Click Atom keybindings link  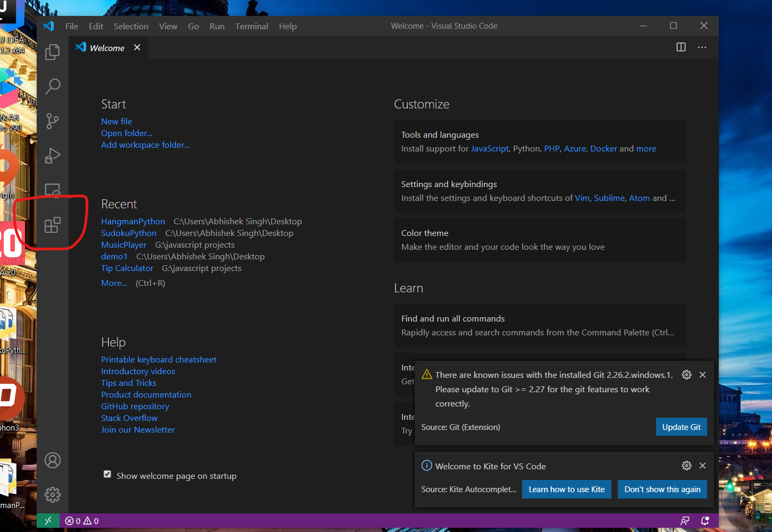click(640, 198)
